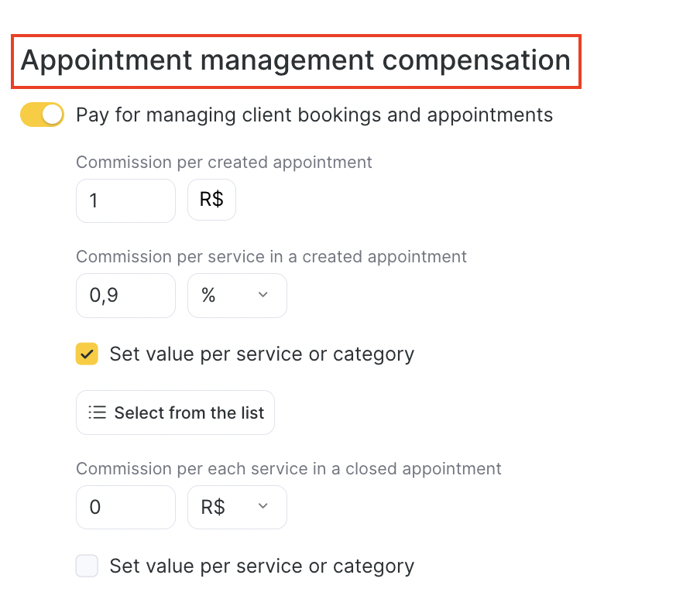The image size is (683, 616).
Task: Click the chevron arrow beside the % symbol
Action: pyautogui.click(x=263, y=295)
